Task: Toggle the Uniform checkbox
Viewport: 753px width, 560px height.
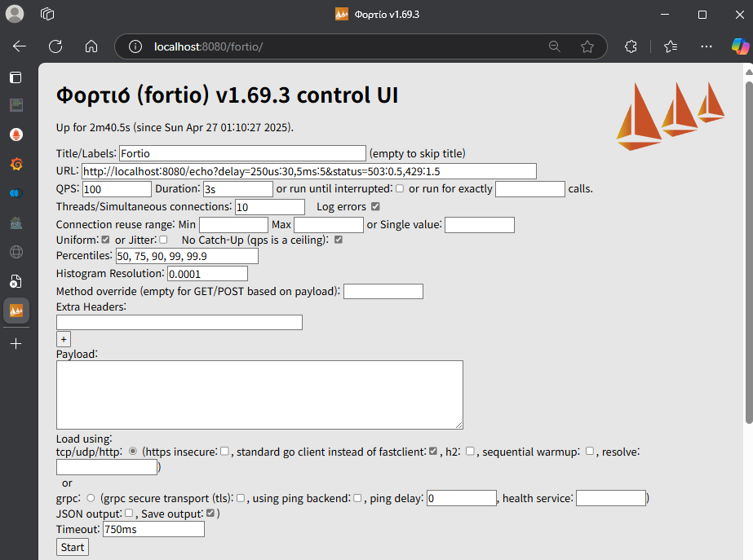Action: [105, 240]
